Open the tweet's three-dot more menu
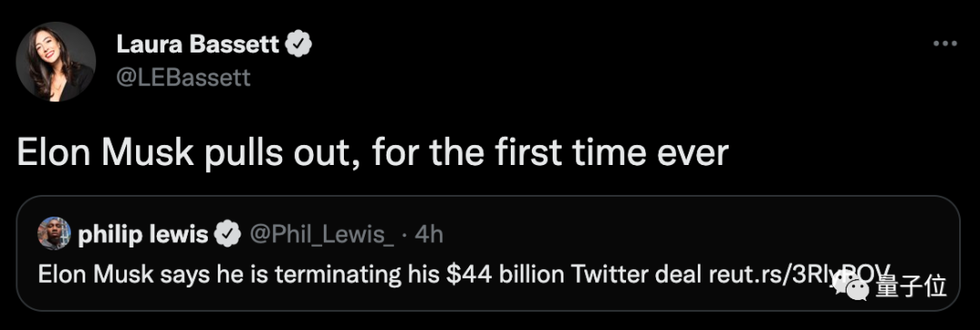980x330 pixels. tap(945, 44)
